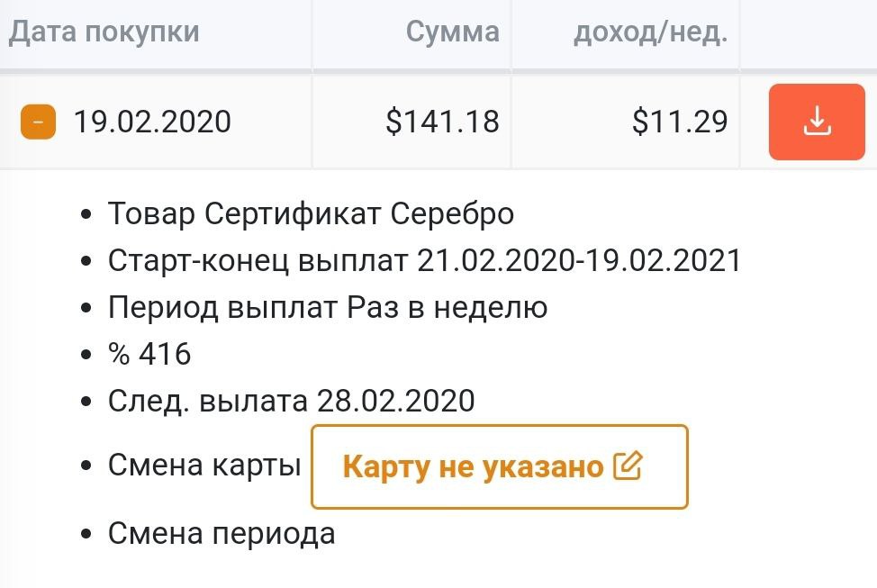This screenshot has height=588, width=877.
Task: Click the Сумма column header
Action: [453, 32]
